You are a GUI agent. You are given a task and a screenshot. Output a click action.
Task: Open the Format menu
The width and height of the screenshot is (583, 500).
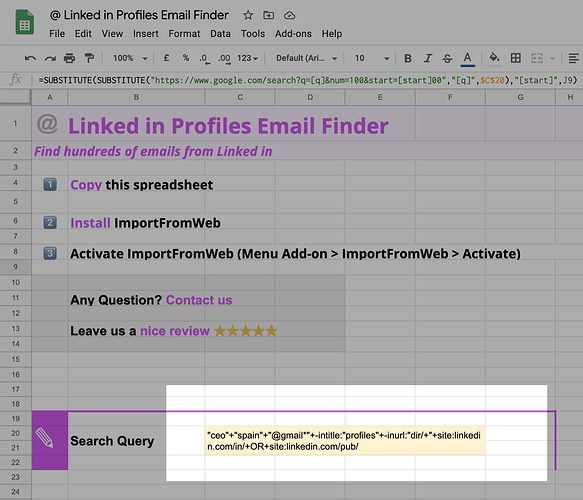[184, 34]
